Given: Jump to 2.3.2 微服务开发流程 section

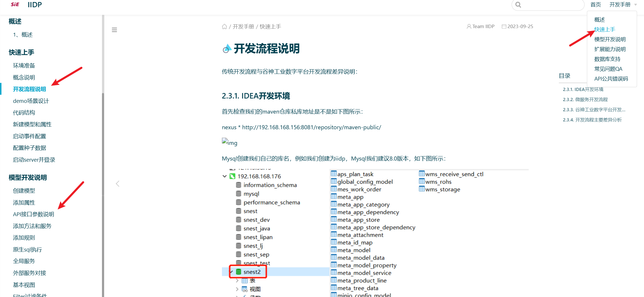Looking at the screenshot, I should 585,99.
